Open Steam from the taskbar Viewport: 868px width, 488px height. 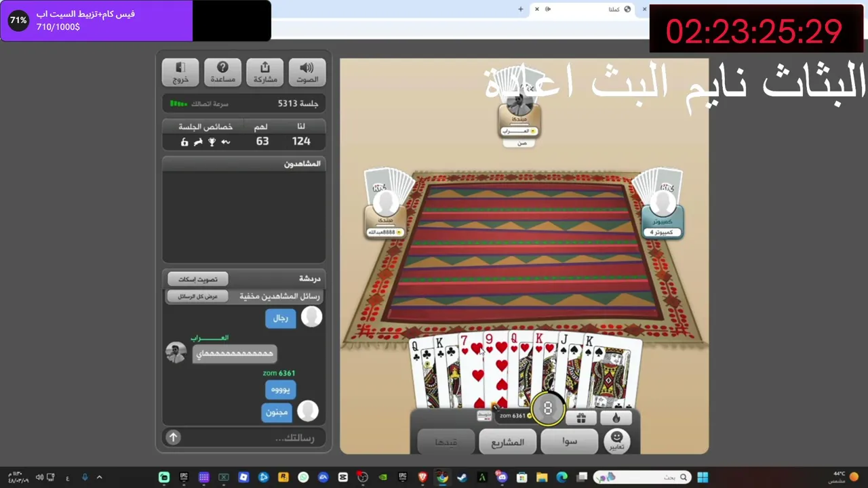point(462,477)
